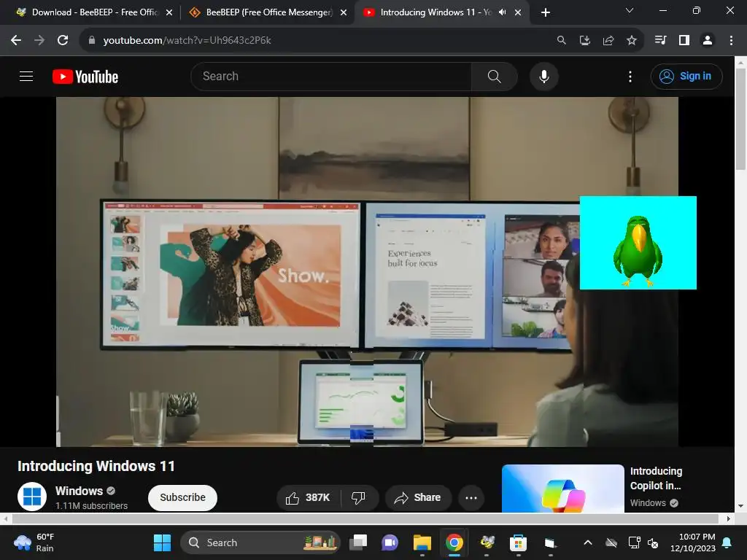
Task: Click the page vertical scrollbar
Action: (740, 118)
